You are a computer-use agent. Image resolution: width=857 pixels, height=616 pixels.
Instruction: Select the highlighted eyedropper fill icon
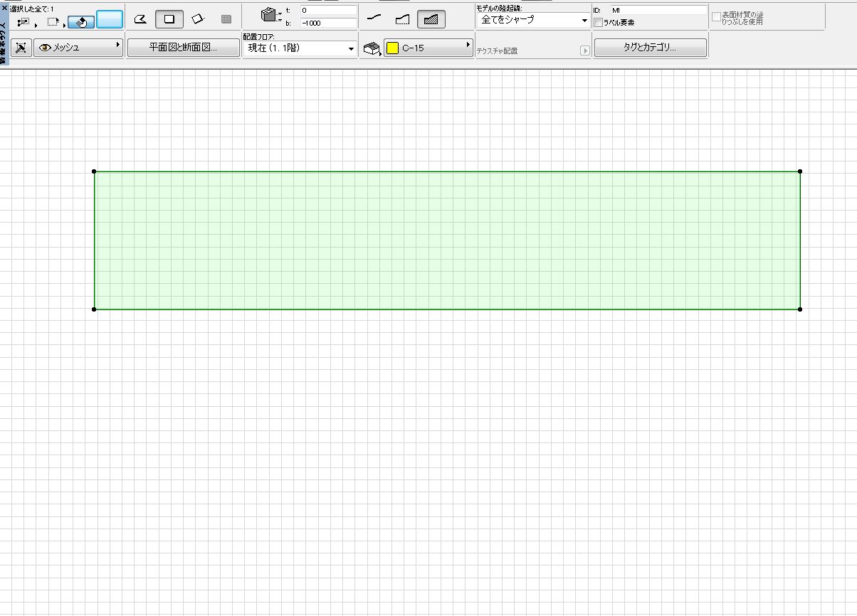tap(81, 21)
